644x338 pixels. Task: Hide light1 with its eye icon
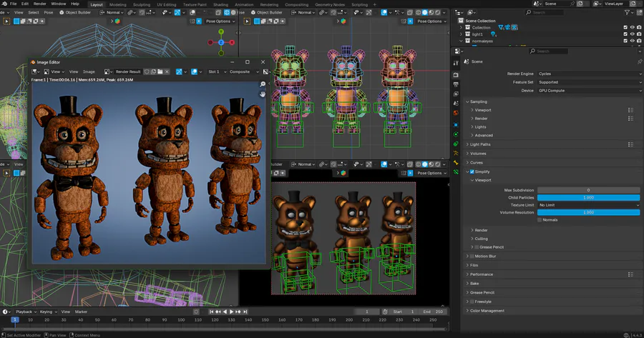coord(632,34)
